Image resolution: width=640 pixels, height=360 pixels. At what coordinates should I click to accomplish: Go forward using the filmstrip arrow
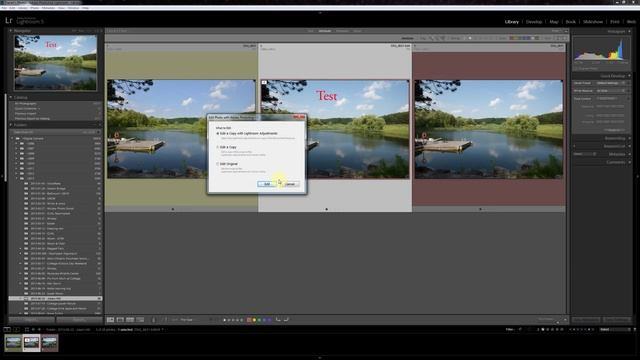pos(39,329)
